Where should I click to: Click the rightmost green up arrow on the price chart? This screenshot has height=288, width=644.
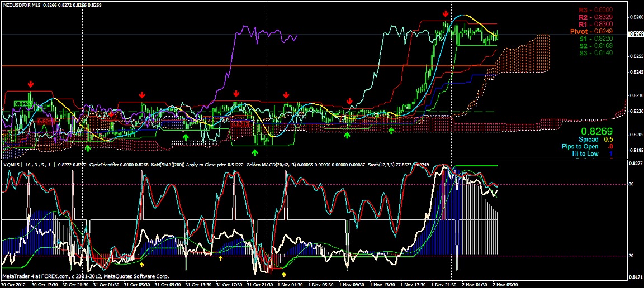pos(391,130)
